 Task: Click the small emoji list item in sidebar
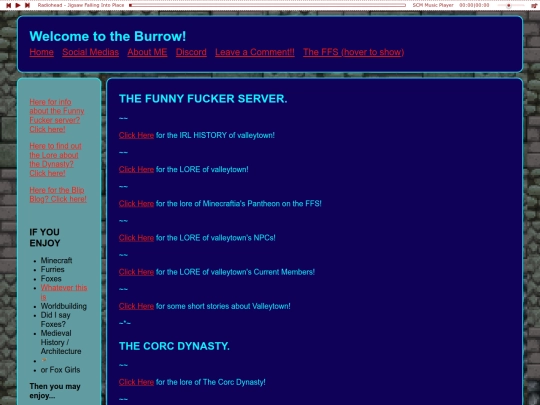[44, 360]
